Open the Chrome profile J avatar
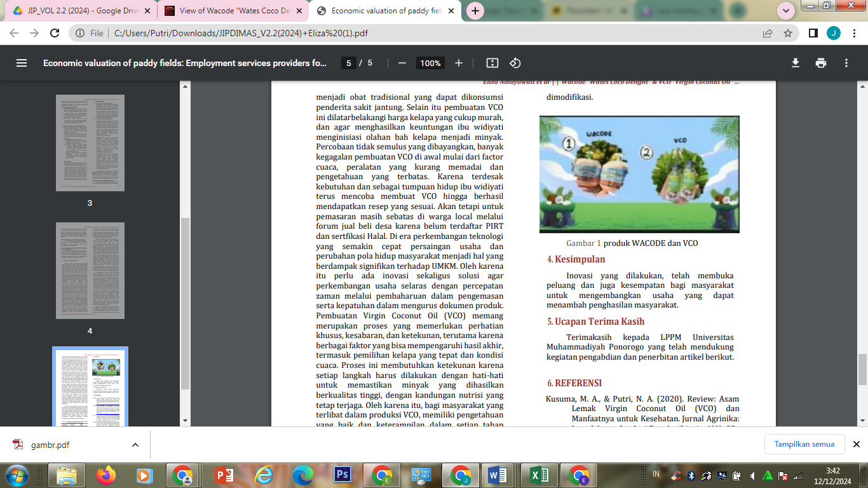Screen dimensions: 868x488 [x=833, y=33]
